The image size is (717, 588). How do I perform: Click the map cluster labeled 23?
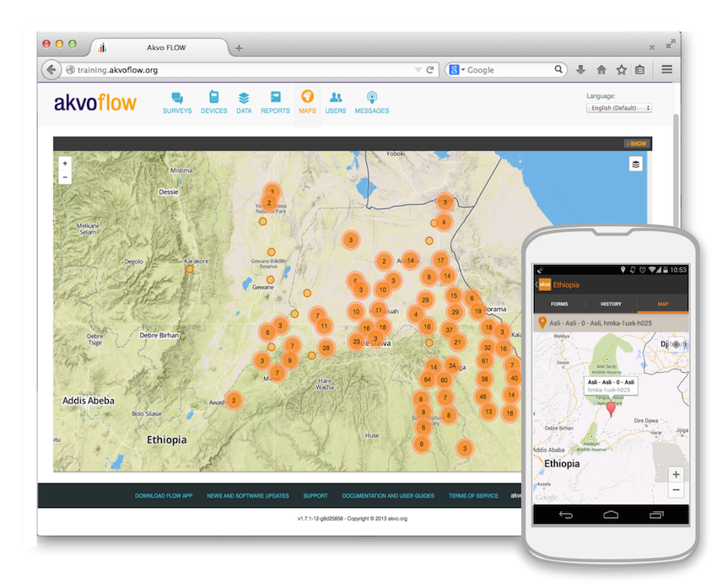pos(356,342)
